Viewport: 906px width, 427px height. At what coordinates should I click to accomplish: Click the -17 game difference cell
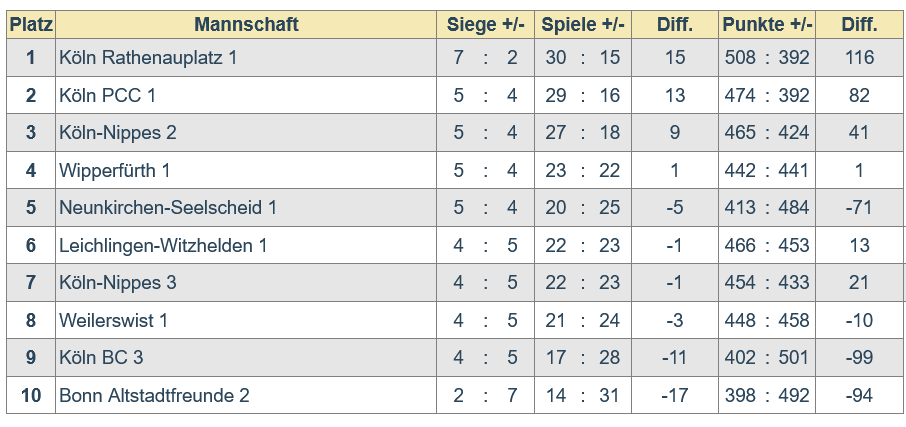click(675, 396)
